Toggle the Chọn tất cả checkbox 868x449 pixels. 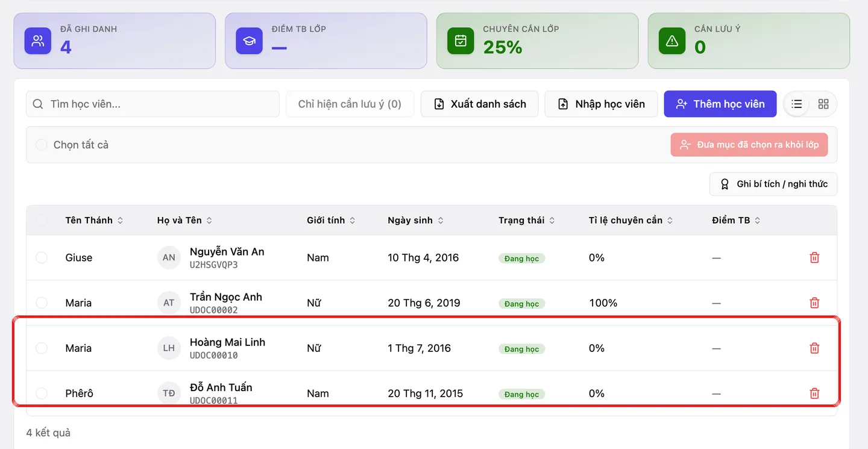click(42, 145)
